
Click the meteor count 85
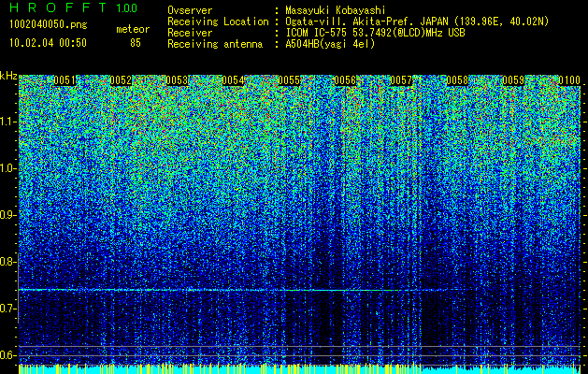[x=136, y=43]
